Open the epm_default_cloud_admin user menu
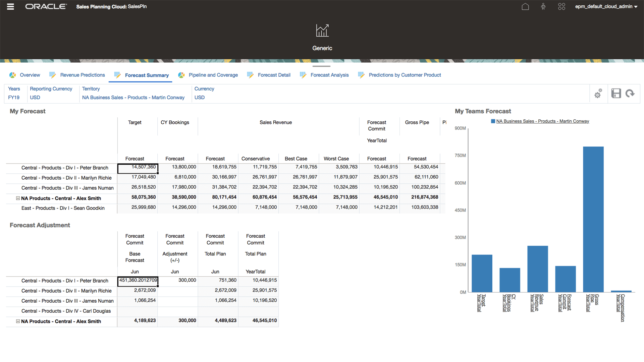The height and width of the screenshot is (362, 644). pos(606,6)
